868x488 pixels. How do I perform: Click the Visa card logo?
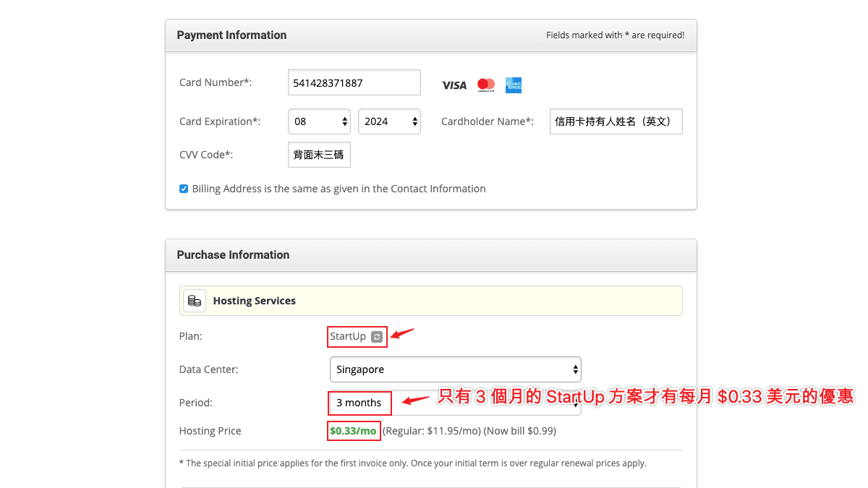click(454, 85)
